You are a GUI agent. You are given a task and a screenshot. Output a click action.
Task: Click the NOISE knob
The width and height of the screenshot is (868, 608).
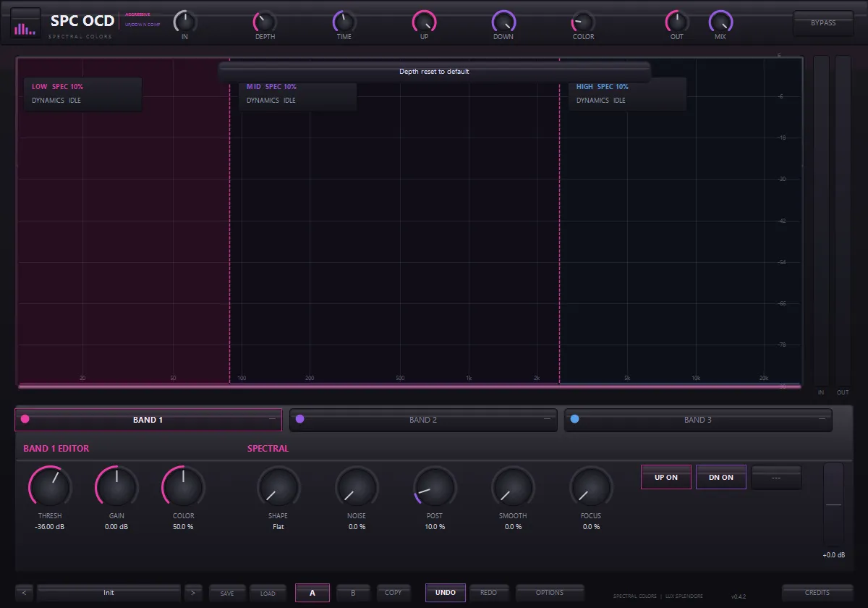(x=357, y=486)
